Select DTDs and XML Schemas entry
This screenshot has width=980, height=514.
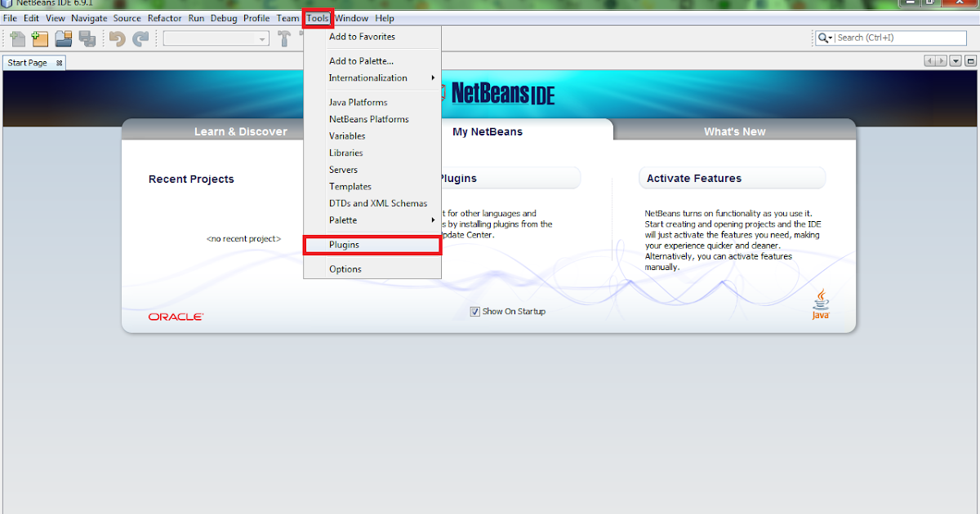[372, 203]
